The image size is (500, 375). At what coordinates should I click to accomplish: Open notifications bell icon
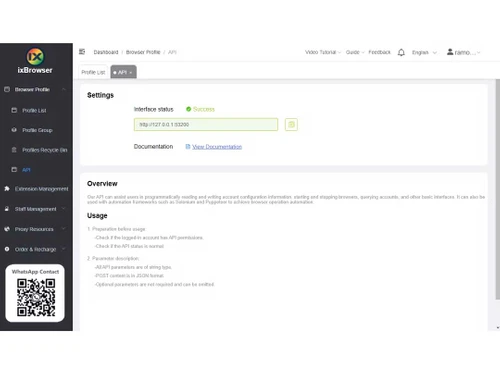tap(401, 52)
